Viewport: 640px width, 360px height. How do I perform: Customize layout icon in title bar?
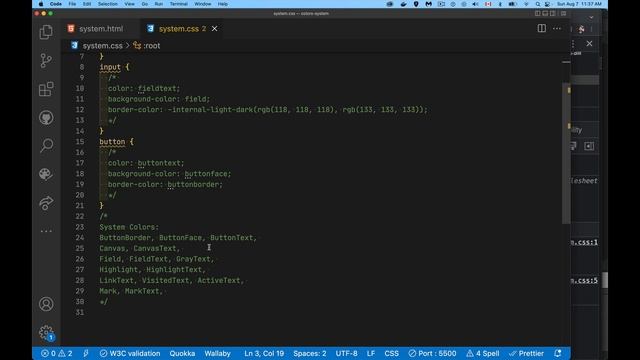coord(563,13)
